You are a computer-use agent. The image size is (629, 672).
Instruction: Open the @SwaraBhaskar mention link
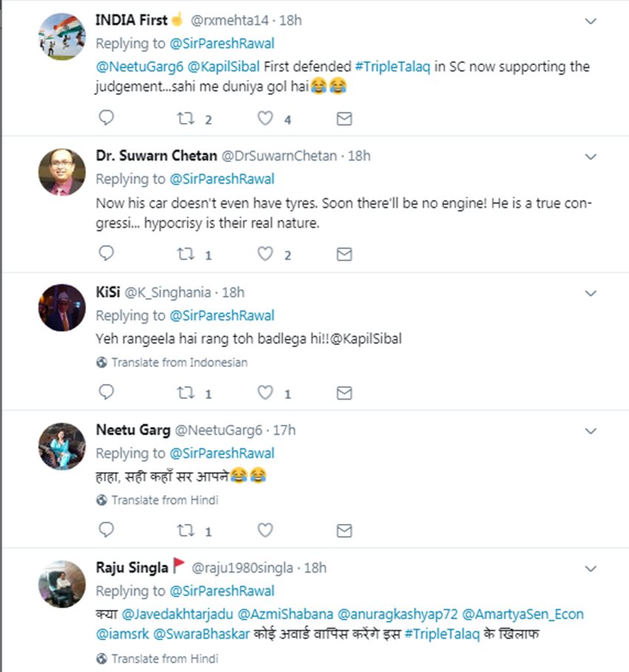point(199,634)
